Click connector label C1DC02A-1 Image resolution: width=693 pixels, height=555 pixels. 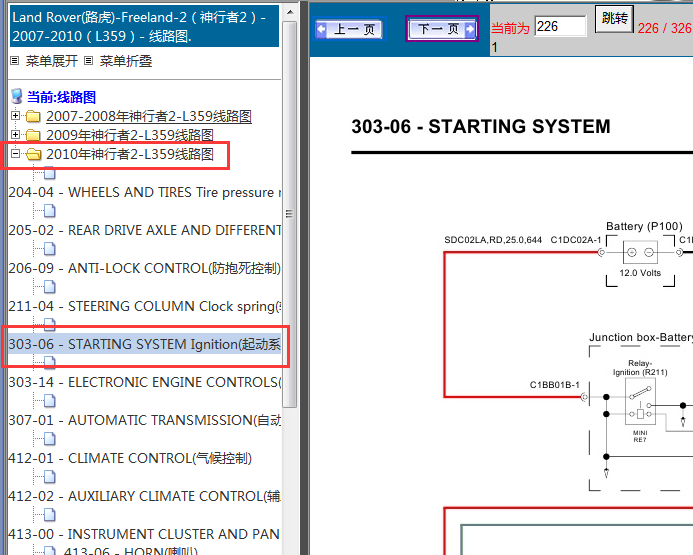576,240
